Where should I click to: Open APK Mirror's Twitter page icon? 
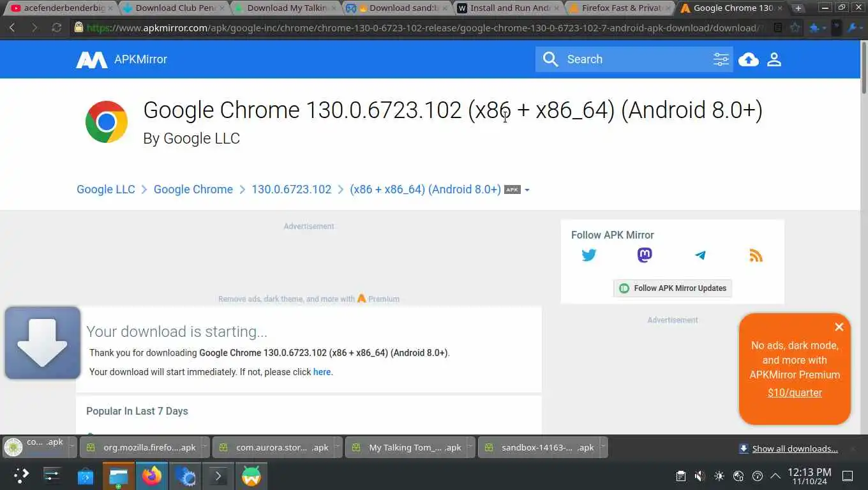589,255
